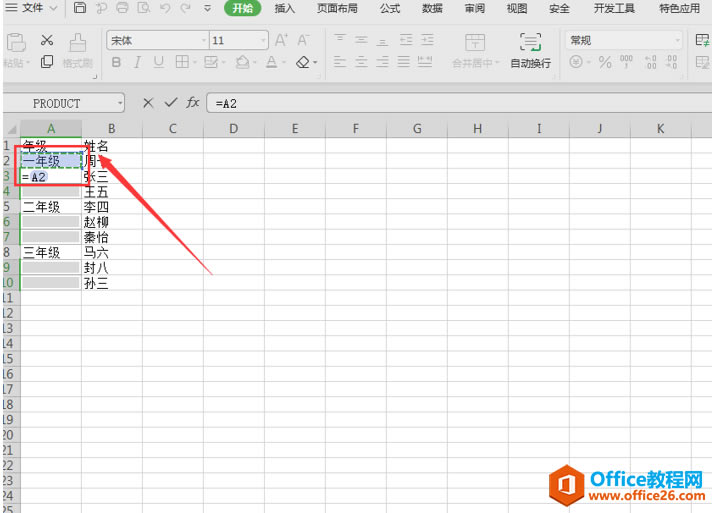Open the Borders dropdown arrow

pyautogui.click(x=194, y=62)
